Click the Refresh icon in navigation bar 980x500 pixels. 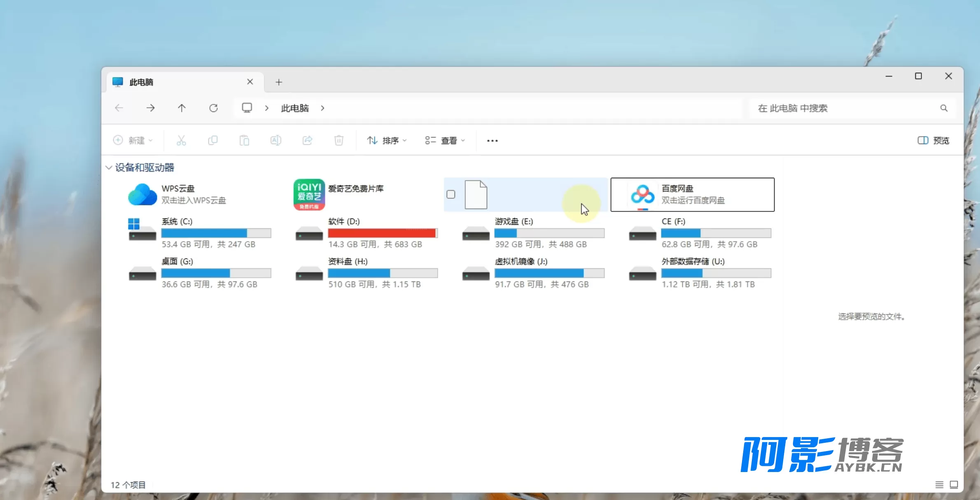coord(213,108)
